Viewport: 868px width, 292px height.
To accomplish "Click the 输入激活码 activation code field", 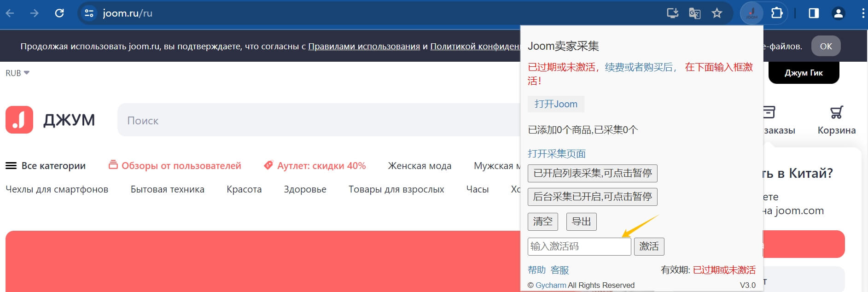I will pyautogui.click(x=579, y=246).
